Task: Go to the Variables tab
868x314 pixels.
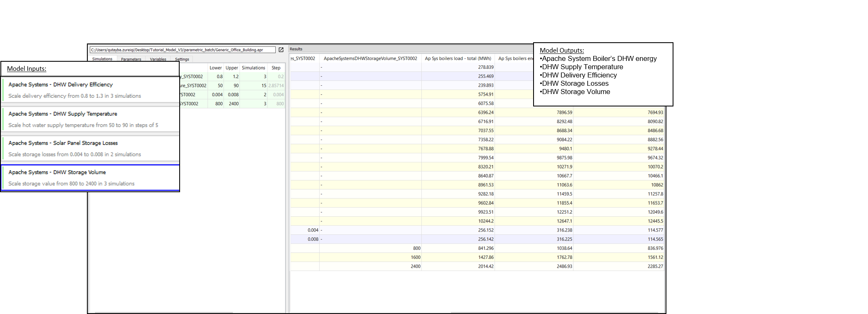Action: (158, 59)
